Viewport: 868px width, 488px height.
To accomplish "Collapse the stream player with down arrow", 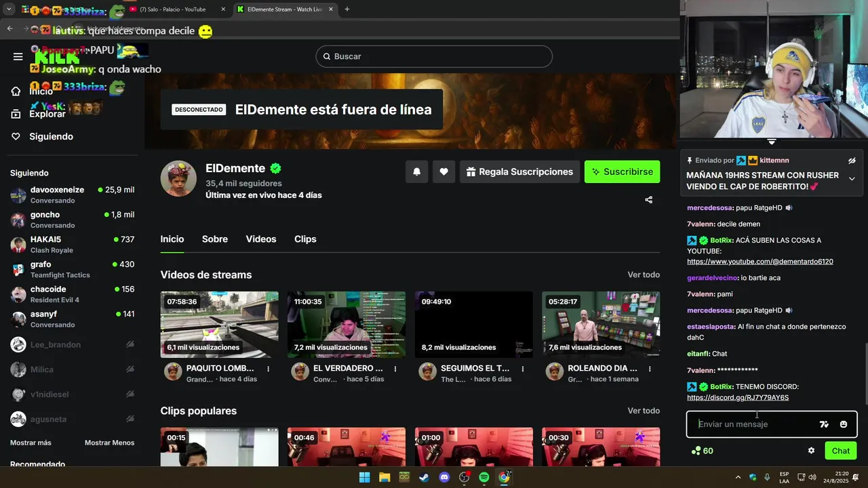I will click(x=772, y=142).
